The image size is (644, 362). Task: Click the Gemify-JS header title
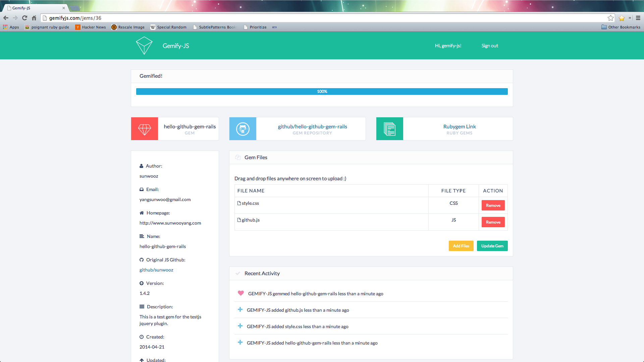click(x=176, y=46)
